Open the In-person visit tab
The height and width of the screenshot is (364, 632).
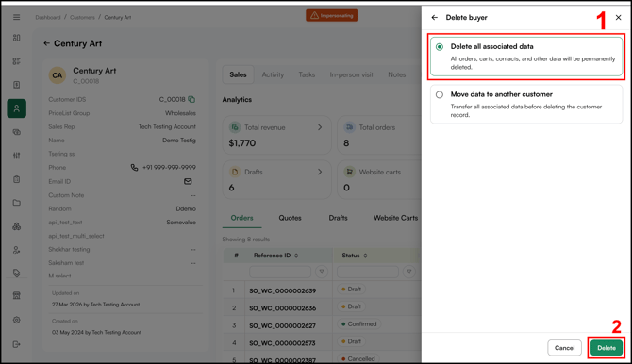[x=352, y=74]
